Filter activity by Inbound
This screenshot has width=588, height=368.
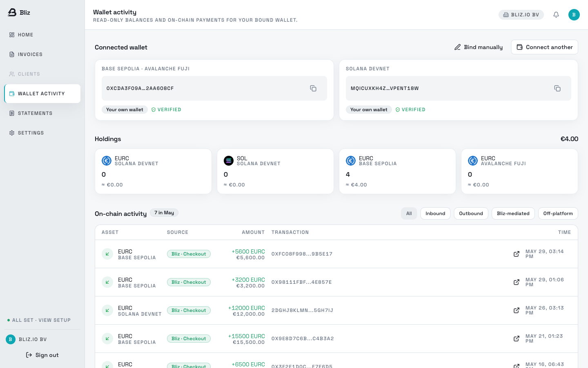435,213
